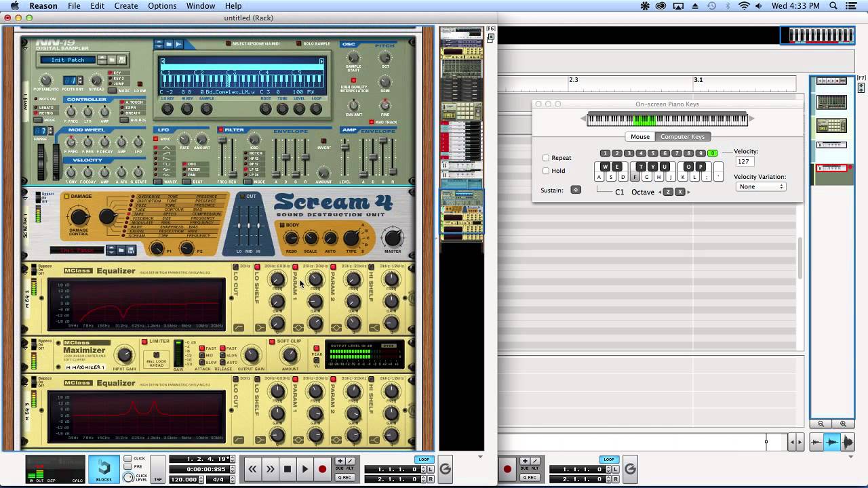This screenshot has height=488, width=868.
Task: Open the Options menu
Action: [x=162, y=6]
